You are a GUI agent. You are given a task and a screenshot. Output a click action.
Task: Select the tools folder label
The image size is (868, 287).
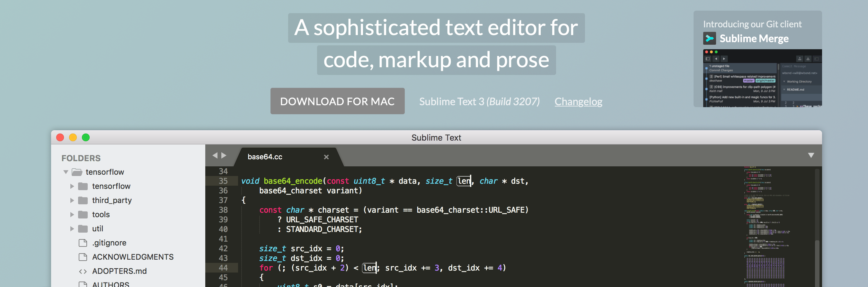coord(101,214)
